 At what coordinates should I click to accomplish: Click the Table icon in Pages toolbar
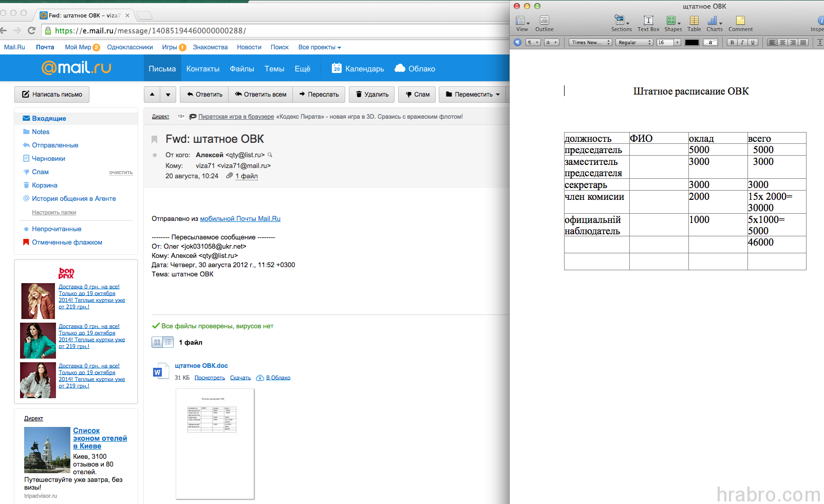694,21
